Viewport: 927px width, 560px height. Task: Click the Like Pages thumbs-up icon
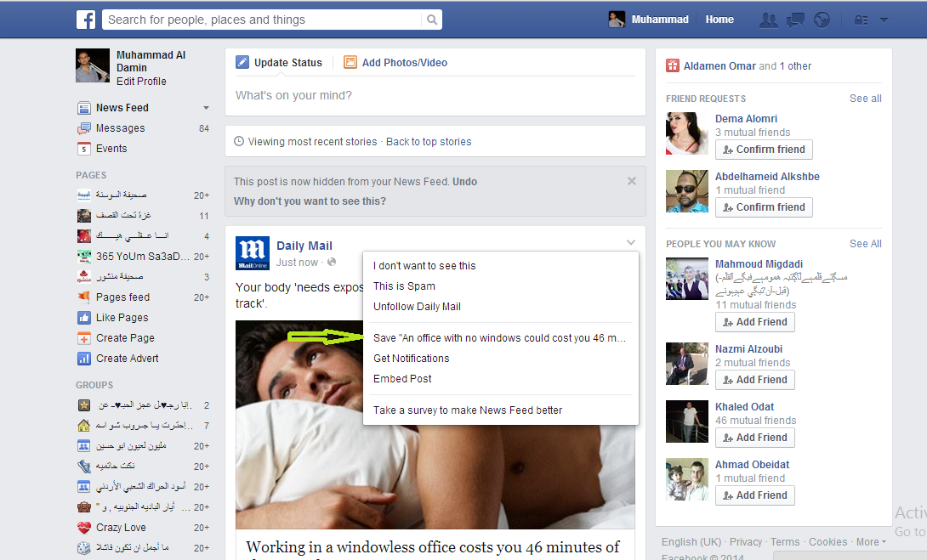tap(84, 318)
